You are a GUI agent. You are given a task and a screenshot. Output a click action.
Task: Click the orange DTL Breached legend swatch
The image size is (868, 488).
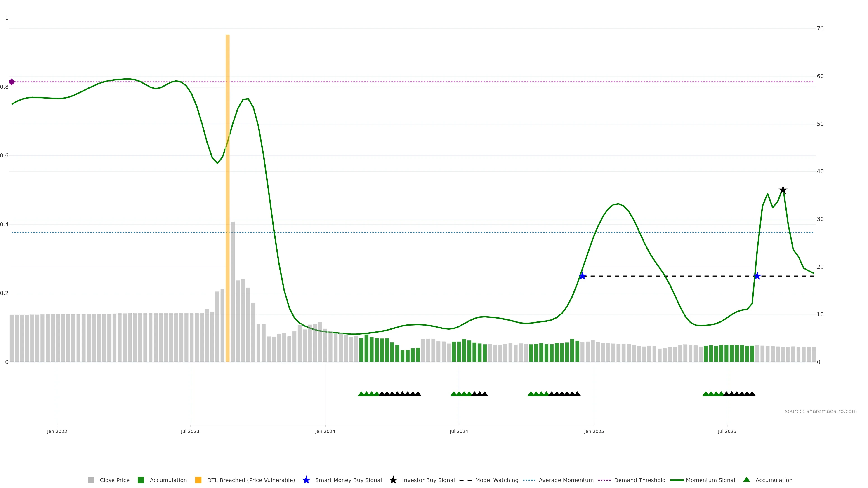click(x=198, y=480)
